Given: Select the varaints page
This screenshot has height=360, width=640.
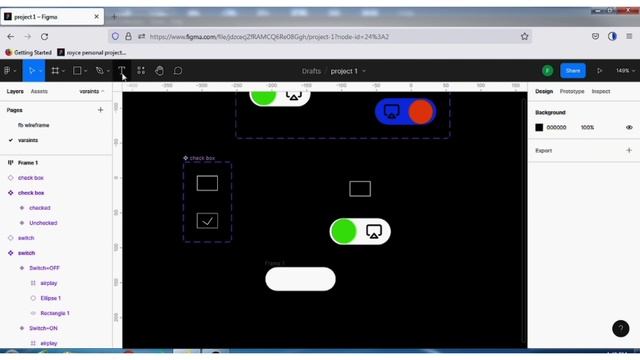Looking at the screenshot, I should (x=28, y=140).
